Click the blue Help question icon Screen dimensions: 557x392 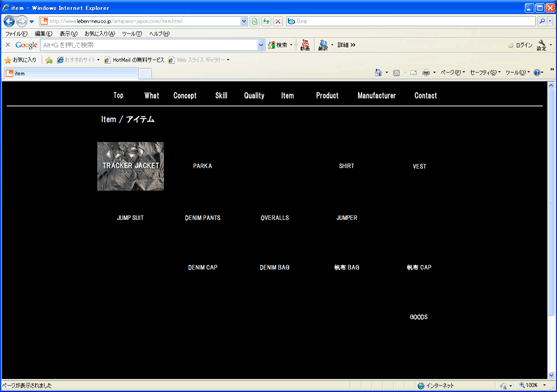tap(537, 73)
